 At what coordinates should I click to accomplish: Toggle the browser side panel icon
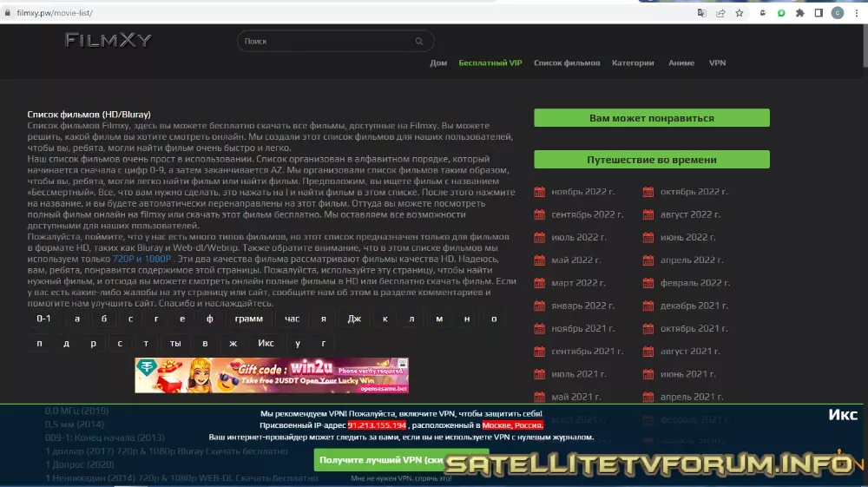point(819,13)
